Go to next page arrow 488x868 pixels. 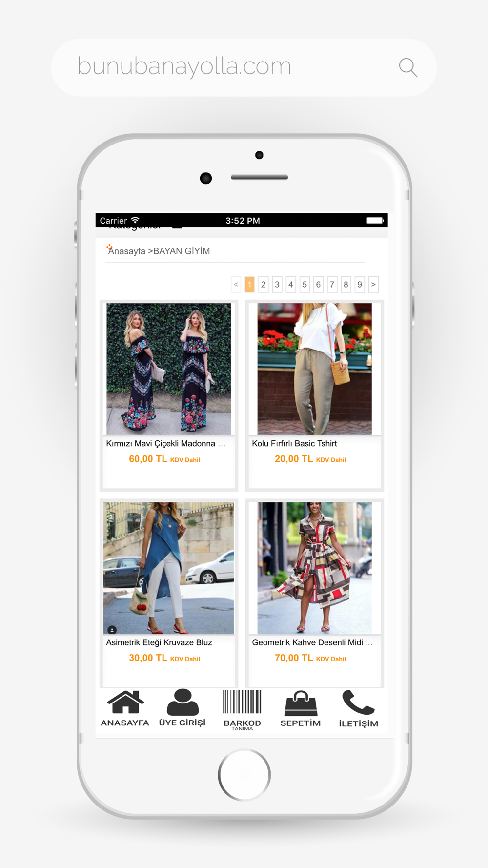(x=373, y=284)
